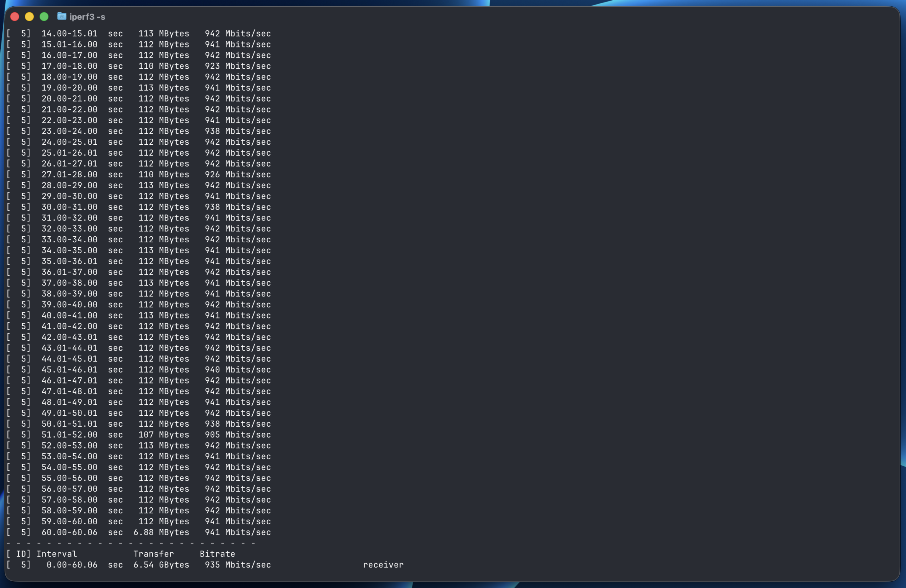This screenshot has width=906, height=588.
Task: Click the 926 Mbits/sec value at 27.01-28.00
Action: point(238,175)
